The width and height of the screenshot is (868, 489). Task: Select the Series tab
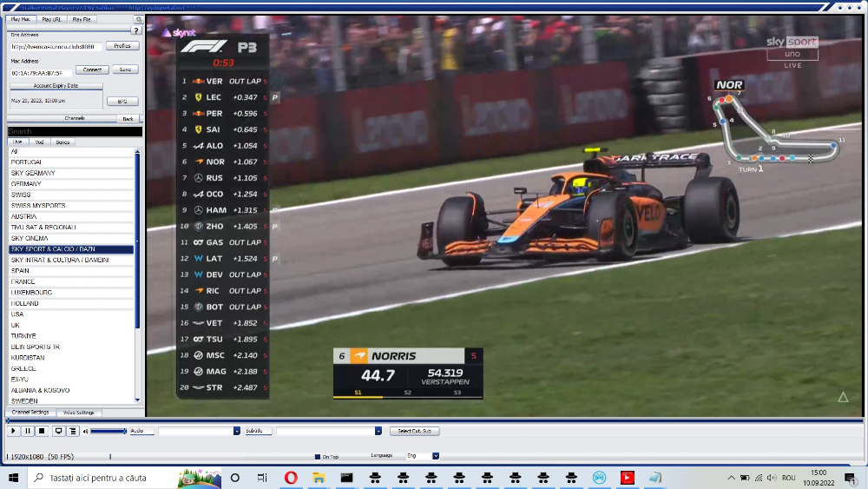pyautogui.click(x=62, y=142)
